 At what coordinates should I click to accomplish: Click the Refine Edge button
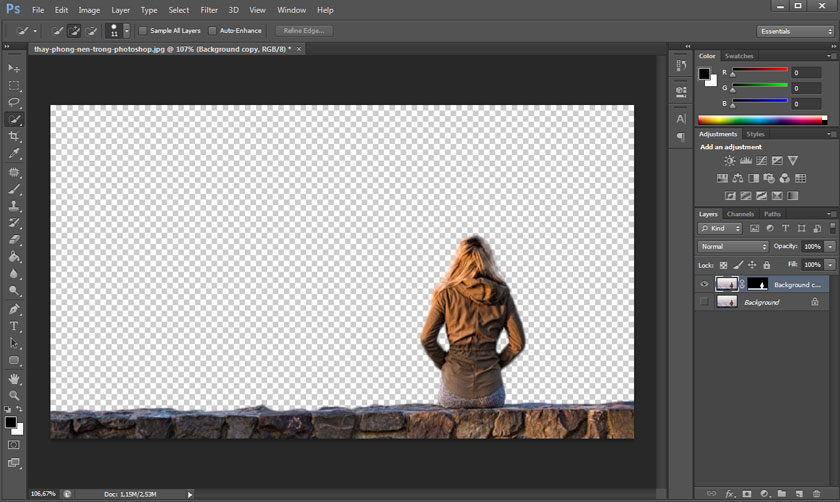(304, 31)
